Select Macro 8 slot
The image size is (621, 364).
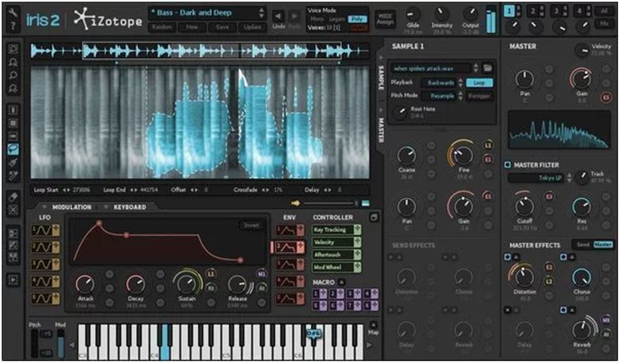[x=371, y=306]
